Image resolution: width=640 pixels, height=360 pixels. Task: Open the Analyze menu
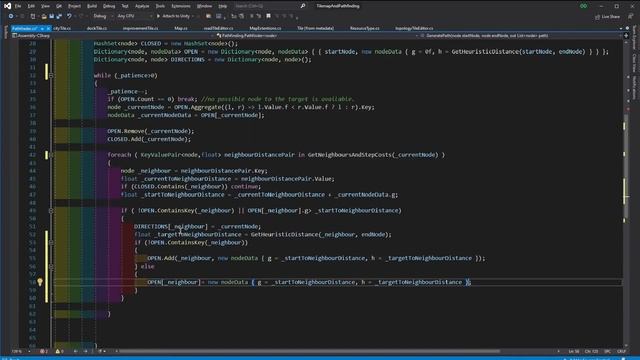point(142,6)
